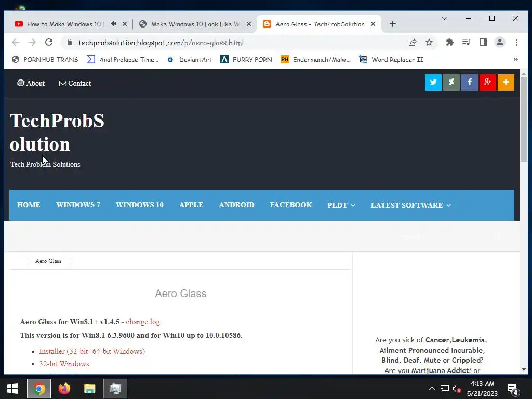Click the About link

click(31, 83)
